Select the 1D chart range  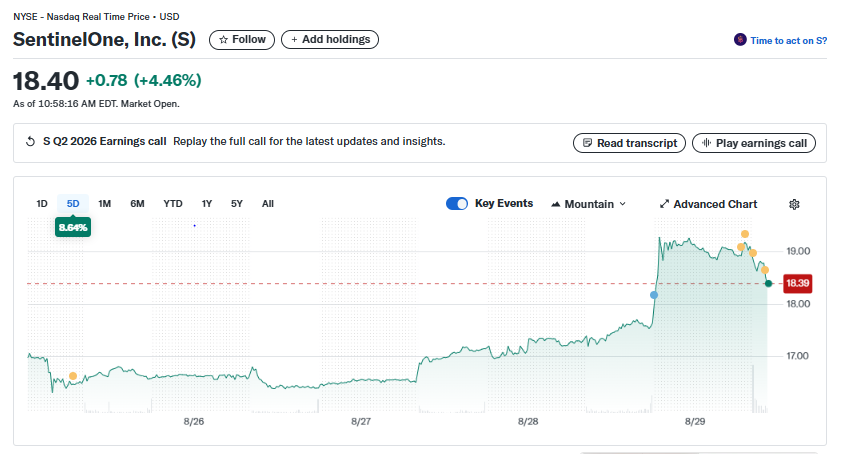42,204
